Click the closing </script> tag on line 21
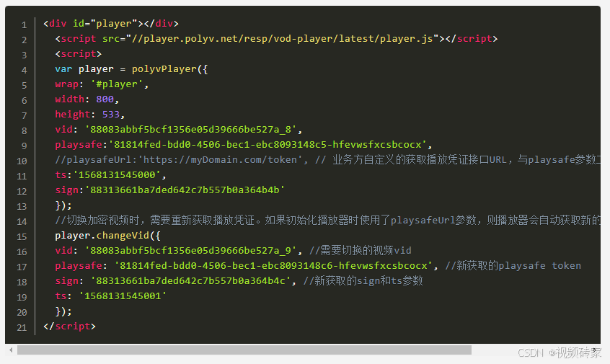 [69, 327]
